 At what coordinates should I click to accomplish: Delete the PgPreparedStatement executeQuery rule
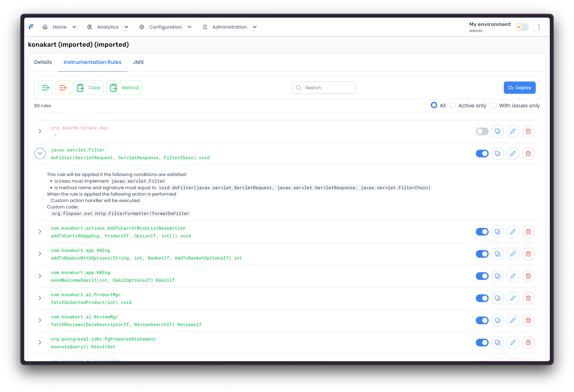pyautogui.click(x=528, y=343)
